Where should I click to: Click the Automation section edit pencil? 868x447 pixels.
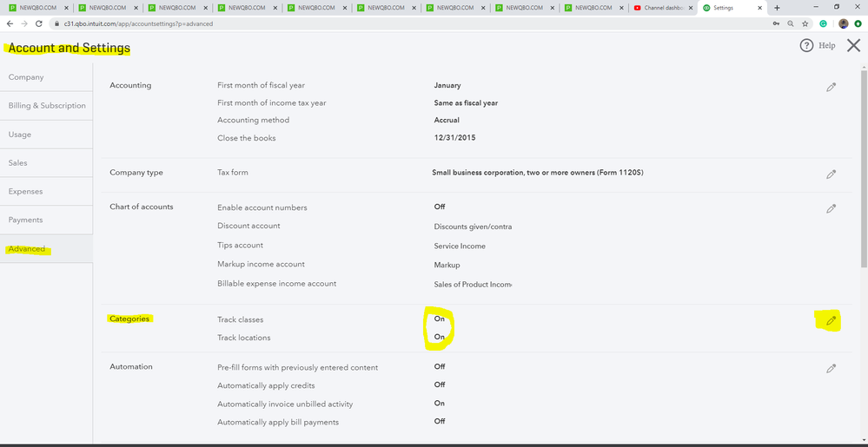(831, 368)
